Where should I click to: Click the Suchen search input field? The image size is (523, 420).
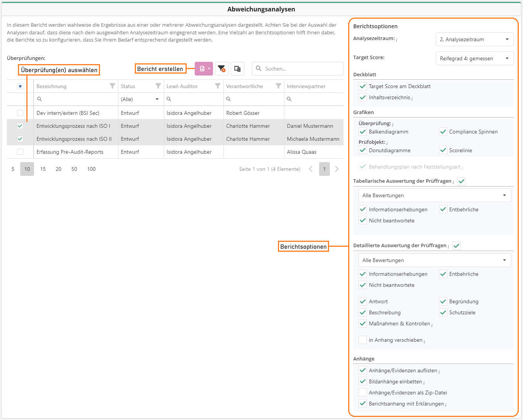[302, 69]
